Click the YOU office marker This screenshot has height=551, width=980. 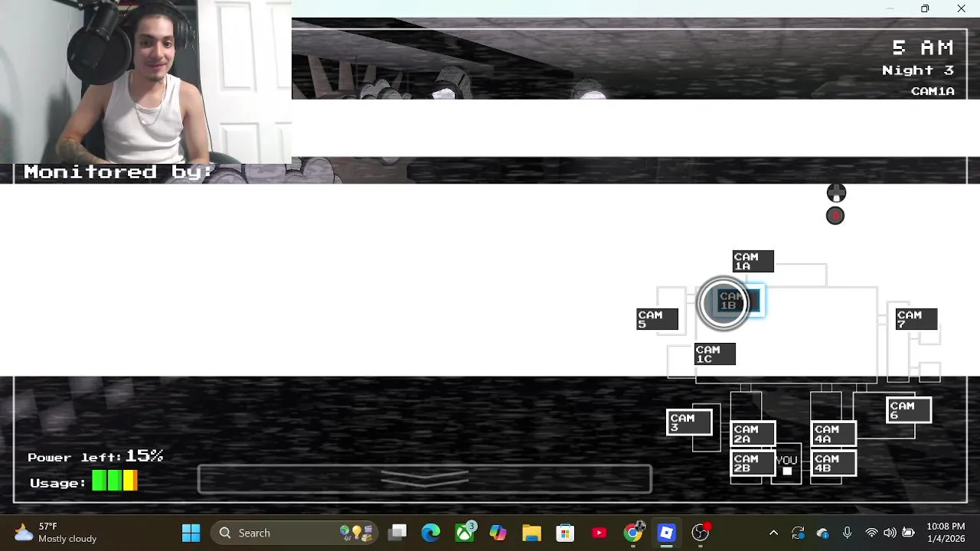pyautogui.click(x=787, y=465)
